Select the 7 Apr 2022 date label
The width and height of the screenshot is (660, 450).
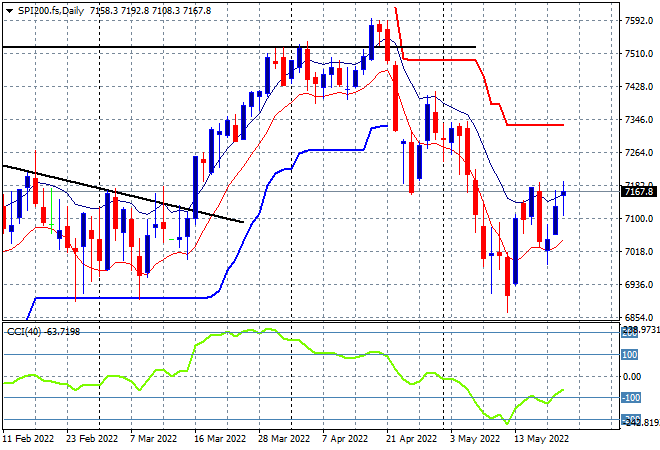pos(345,439)
